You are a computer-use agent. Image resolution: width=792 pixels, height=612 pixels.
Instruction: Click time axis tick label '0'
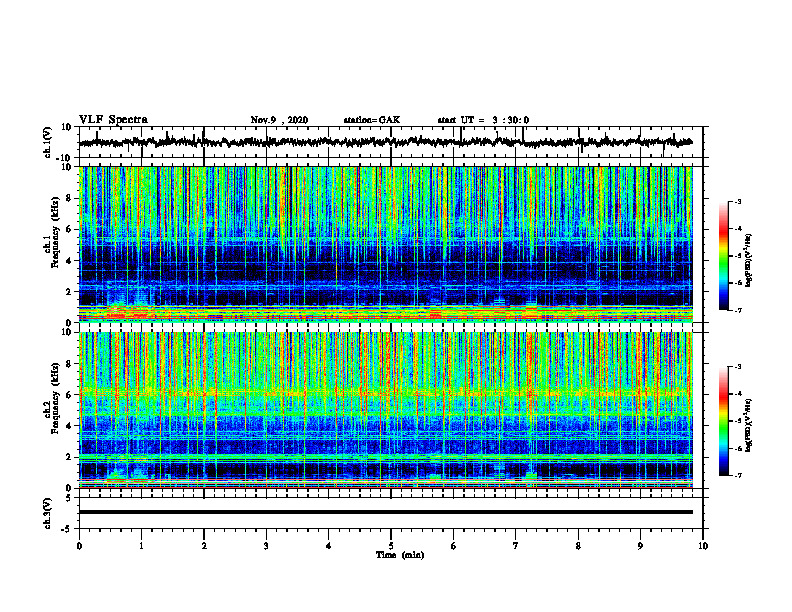pos(79,546)
